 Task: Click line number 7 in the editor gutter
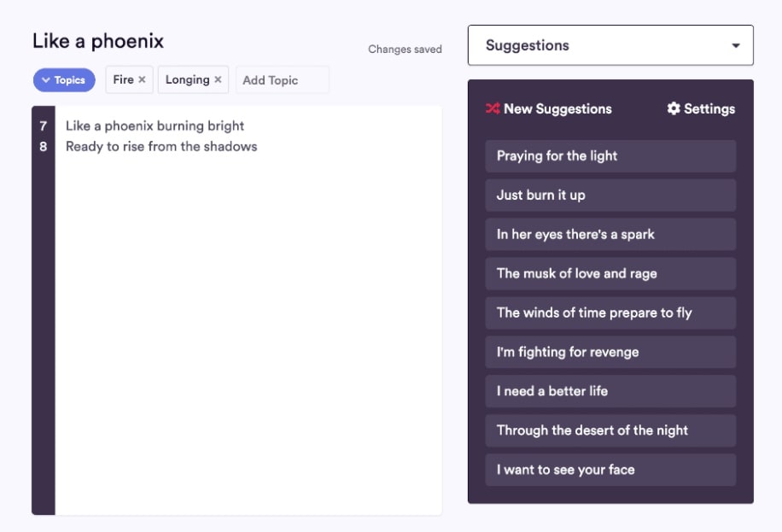pos(40,126)
